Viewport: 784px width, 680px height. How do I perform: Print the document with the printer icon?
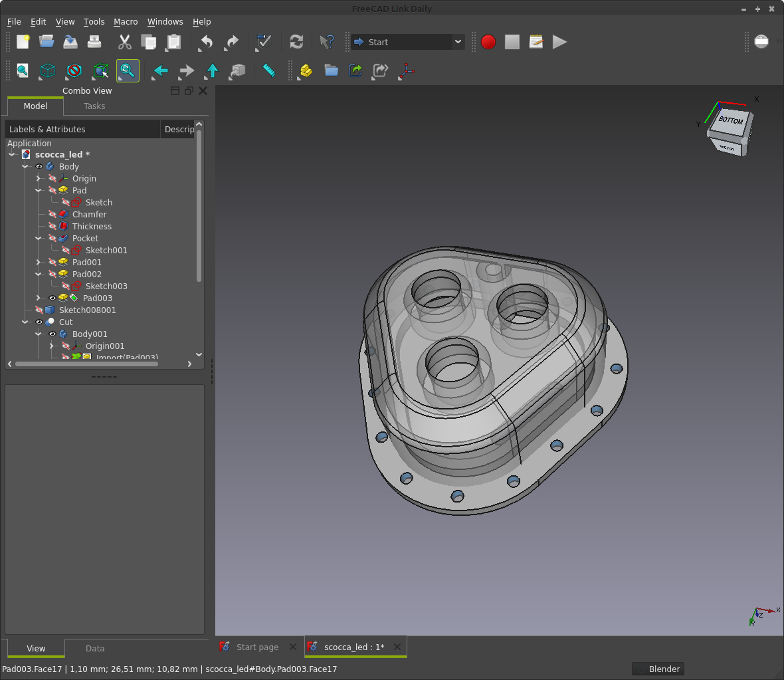pyautogui.click(x=94, y=42)
